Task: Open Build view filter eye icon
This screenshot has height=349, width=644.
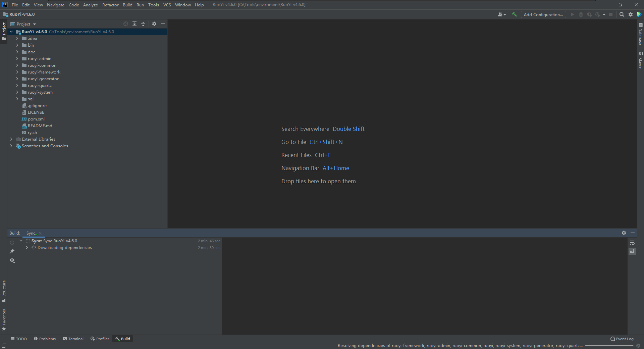Action: (x=12, y=260)
